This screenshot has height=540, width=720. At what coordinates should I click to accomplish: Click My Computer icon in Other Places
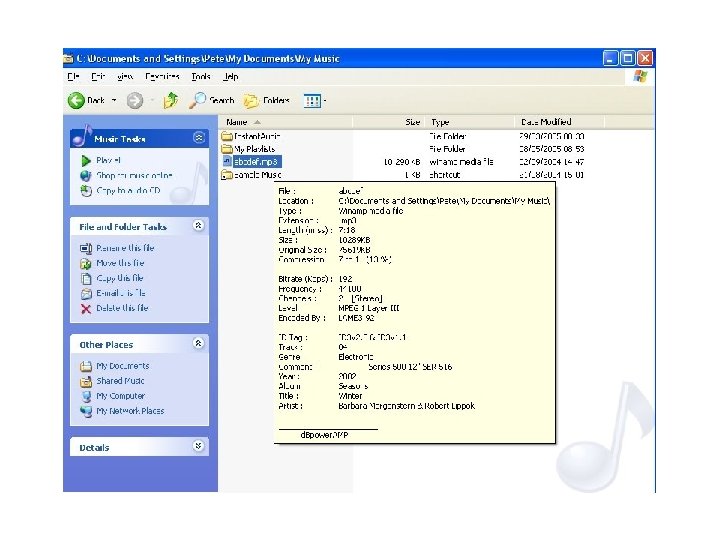(86, 396)
